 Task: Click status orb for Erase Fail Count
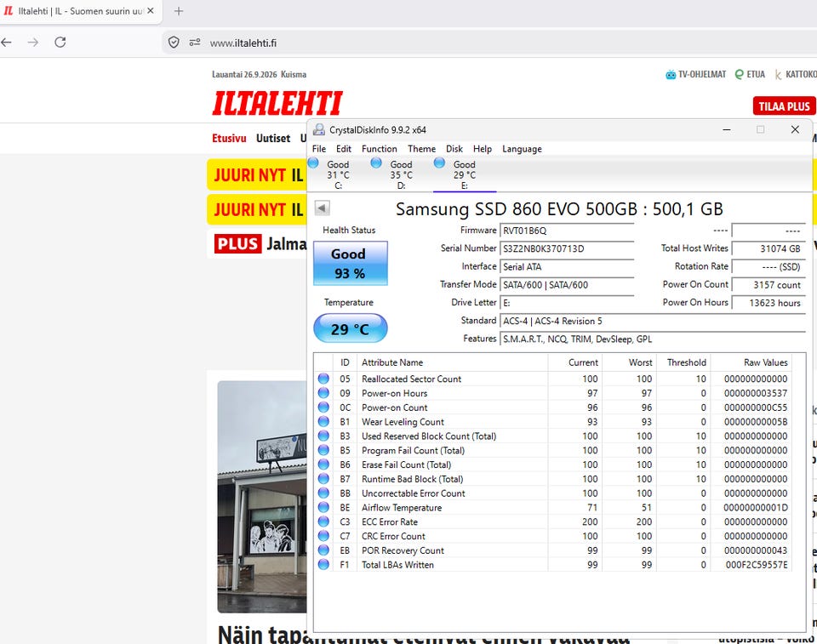click(x=323, y=464)
